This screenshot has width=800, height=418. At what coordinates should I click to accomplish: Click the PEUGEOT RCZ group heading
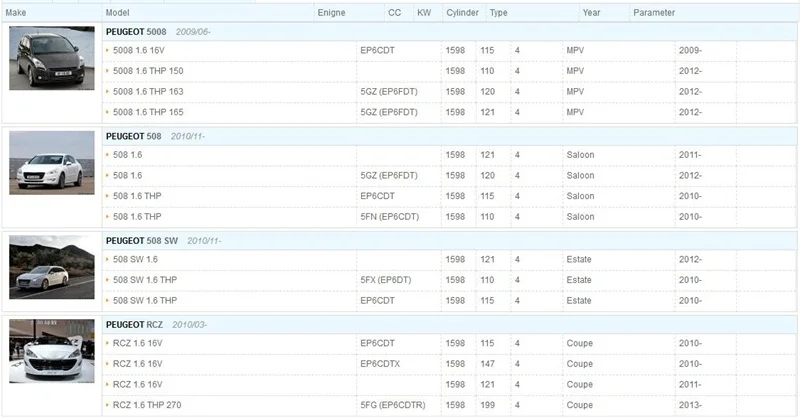point(135,325)
